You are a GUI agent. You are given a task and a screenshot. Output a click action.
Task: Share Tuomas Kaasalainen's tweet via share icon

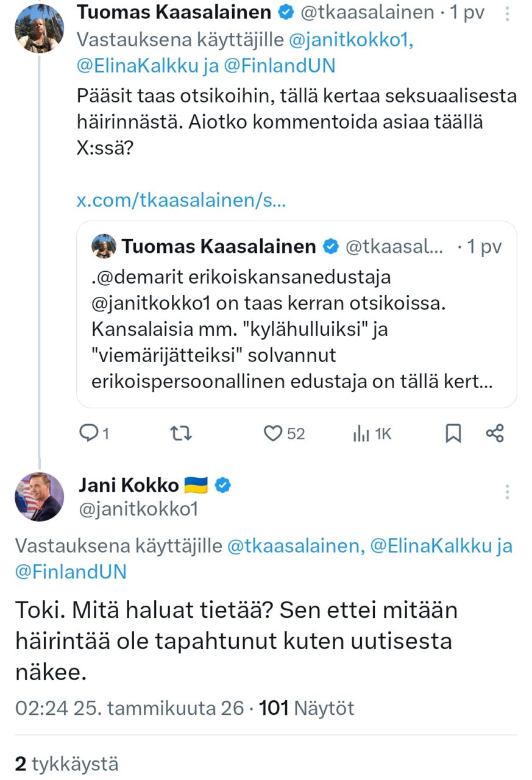click(x=495, y=433)
